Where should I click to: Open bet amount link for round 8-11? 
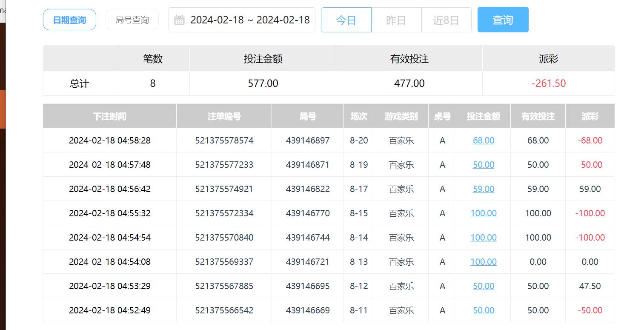pos(483,310)
